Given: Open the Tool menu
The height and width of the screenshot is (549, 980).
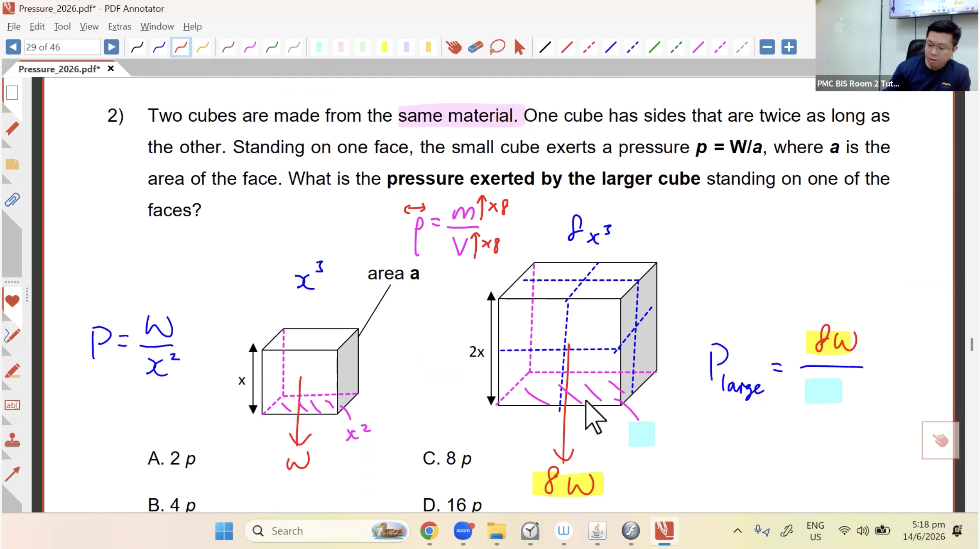Looking at the screenshot, I should (62, 26).
